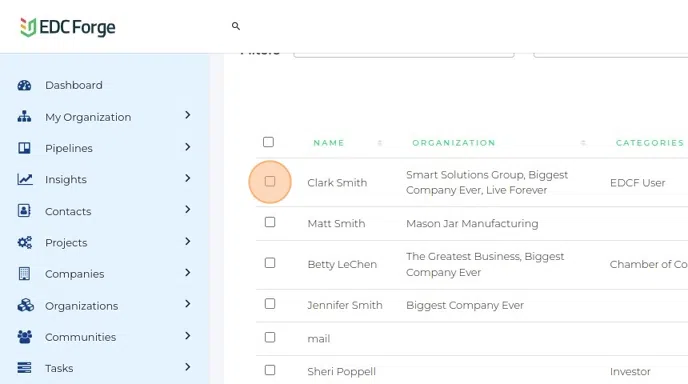Open the search magnifier icon

click(x=236, y=26)
